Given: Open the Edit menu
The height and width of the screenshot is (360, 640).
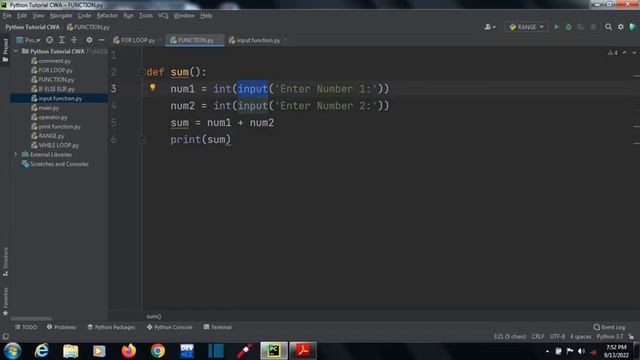Looking at the screenshot, I should 22,16.
